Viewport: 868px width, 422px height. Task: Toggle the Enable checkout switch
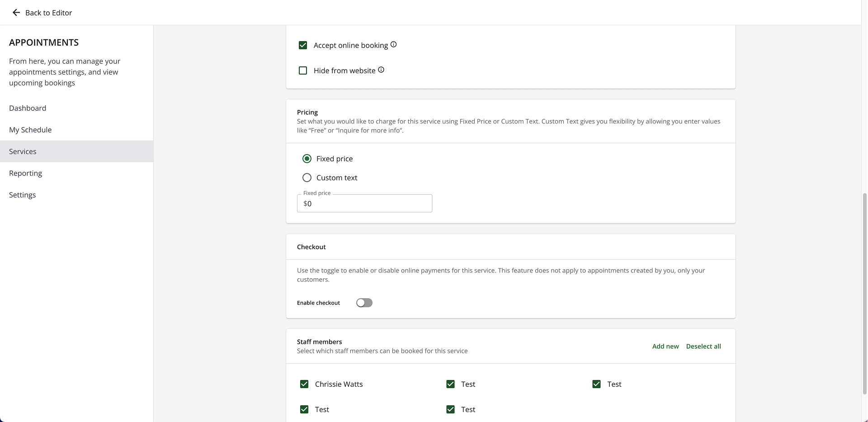click(x=364, y=303)
